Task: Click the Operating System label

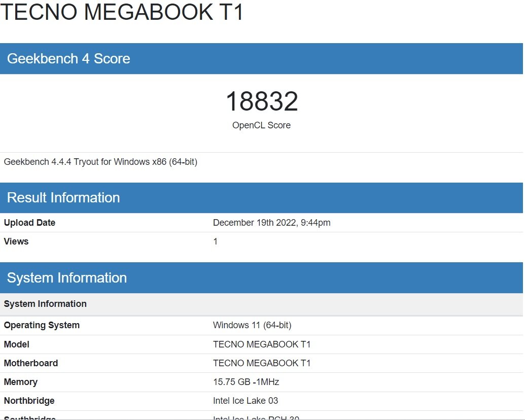Action: click(x=42, y=325)
